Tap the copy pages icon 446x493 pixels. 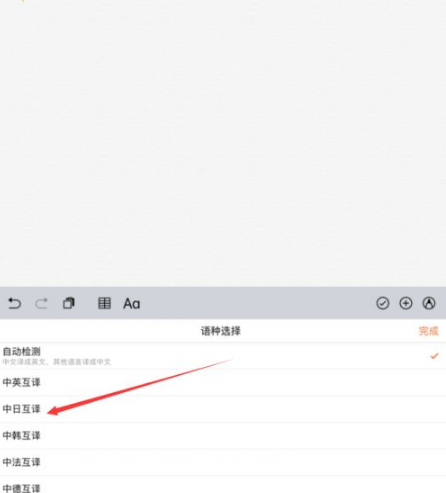click(69, 303)
